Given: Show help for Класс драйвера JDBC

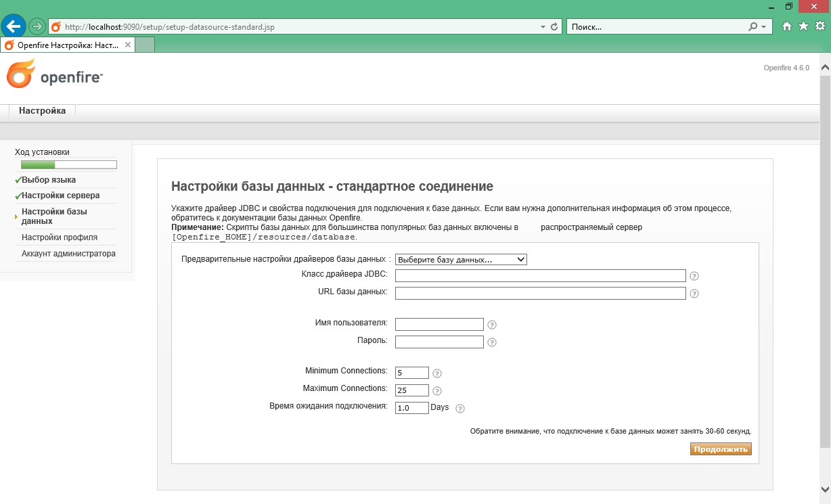Looking at the screenshot, I should tap(694, 276).
